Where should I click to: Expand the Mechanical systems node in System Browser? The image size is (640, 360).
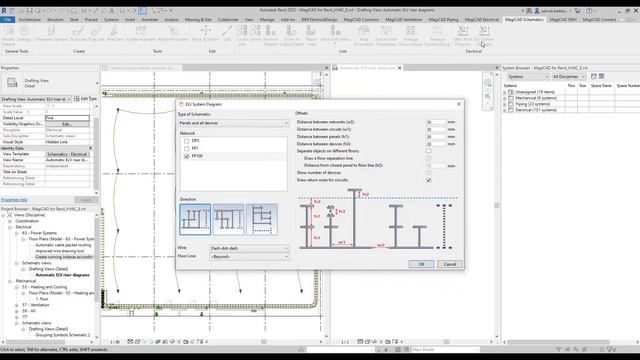(x=504, y=98)
